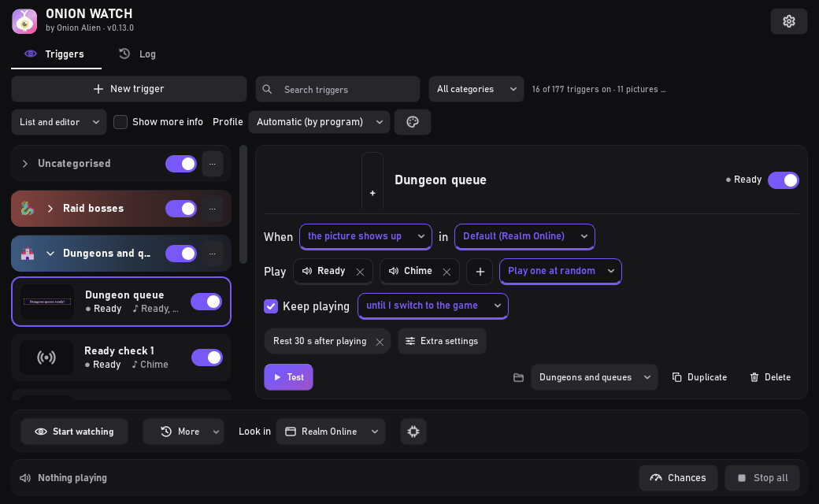Open settings with the gear icon
The width and height of the screenshot is (819, 504).
[x=789, y=21]
